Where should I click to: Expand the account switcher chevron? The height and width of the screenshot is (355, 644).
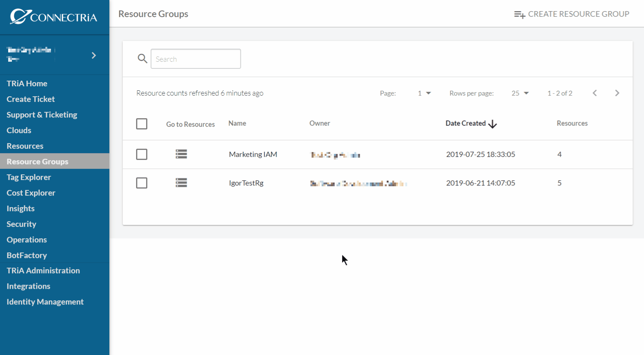tap(94, 55)
